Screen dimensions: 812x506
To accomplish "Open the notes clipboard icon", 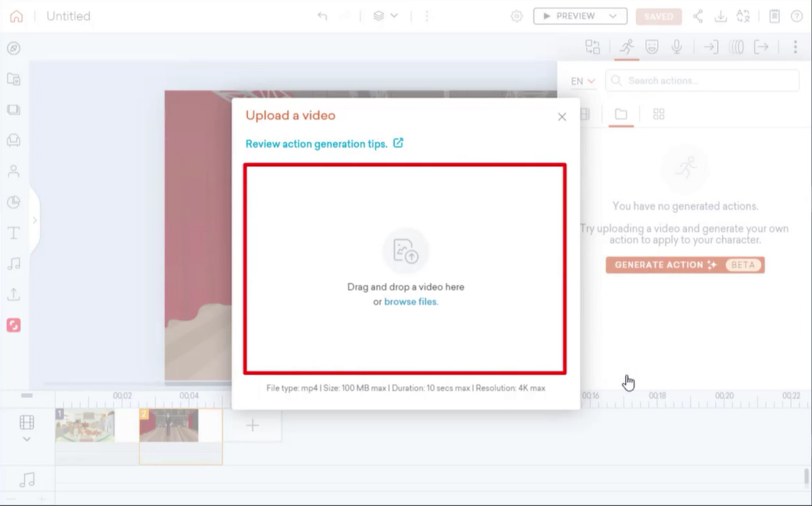I will tap(774, 16).
